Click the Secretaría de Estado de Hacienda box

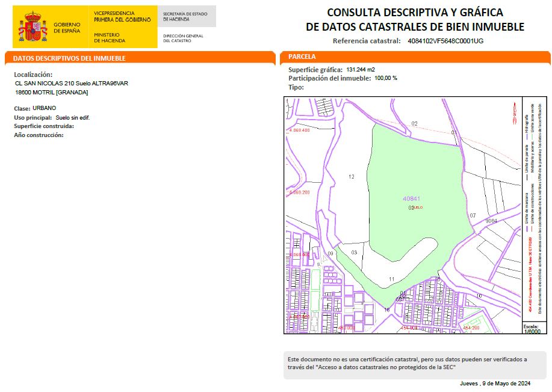tap(186, 16)
